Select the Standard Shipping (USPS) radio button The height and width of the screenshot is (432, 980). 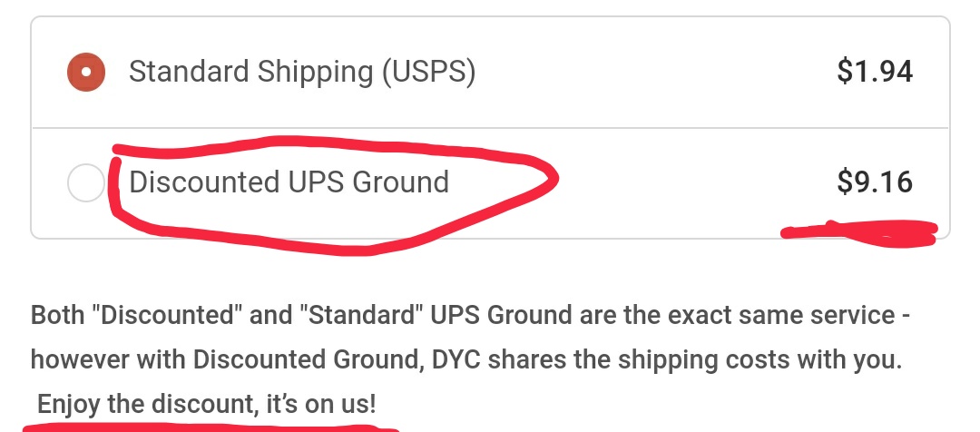86,72
